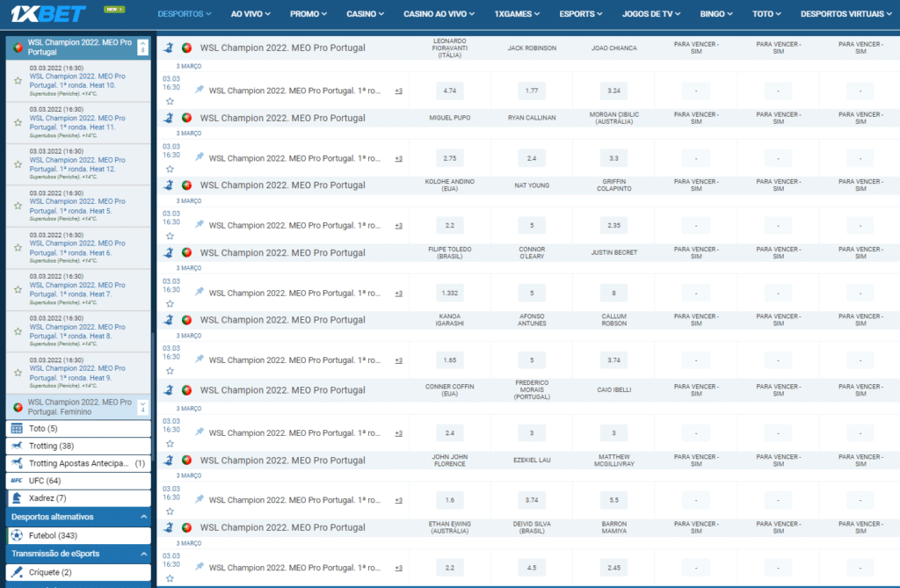Screen dimensions: 900x588
Task: Click surfing icon in Ethan Ewing header
Action: coord(169,527)
